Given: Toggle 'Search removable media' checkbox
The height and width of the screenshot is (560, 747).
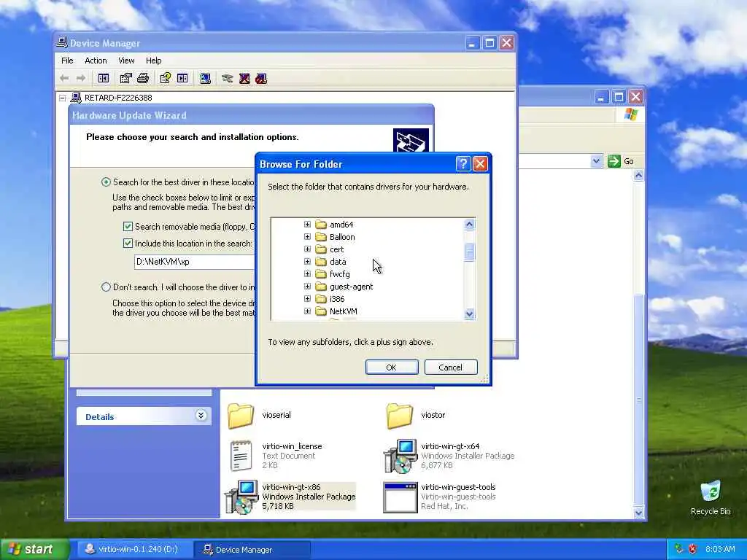Looking at the screenshot, I should point(128,226).
